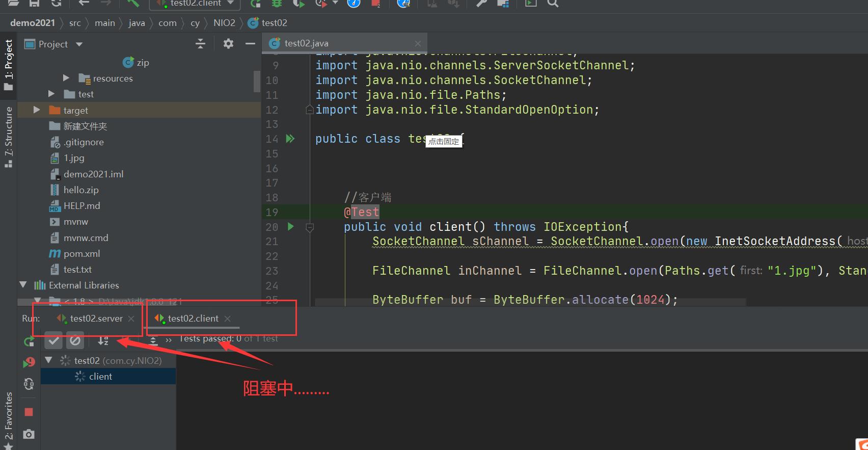Click the Back navigation arrow in toolbar
Viewport: 868px width, 450px height.
84,3
